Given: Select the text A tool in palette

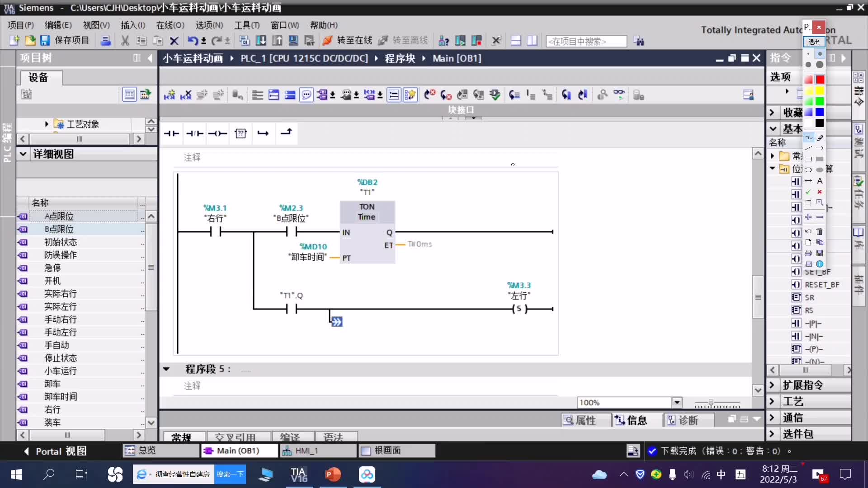Looking at the screenshot, I should (820, 181).
